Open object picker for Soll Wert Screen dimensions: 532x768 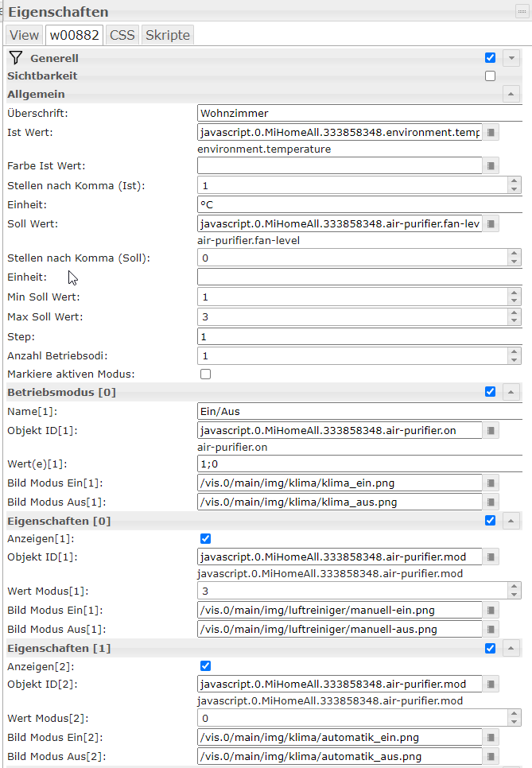tap(491, 224)
